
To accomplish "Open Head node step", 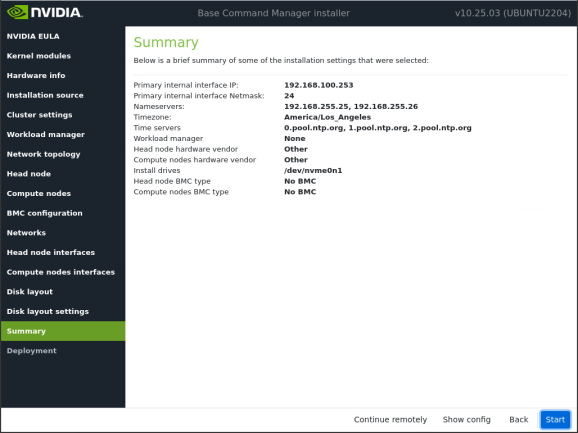I will click(29, 174).
